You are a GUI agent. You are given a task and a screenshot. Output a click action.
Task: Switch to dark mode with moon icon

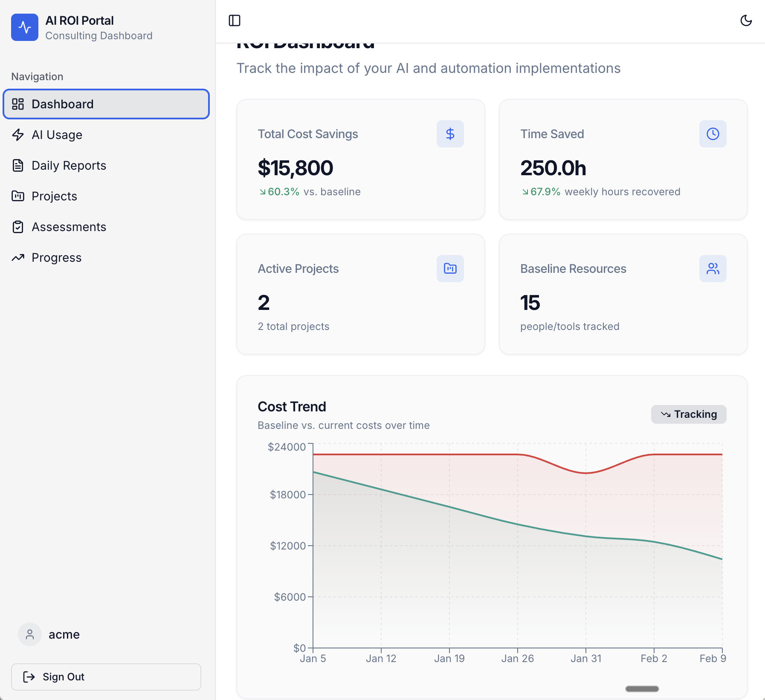[746, 20]
